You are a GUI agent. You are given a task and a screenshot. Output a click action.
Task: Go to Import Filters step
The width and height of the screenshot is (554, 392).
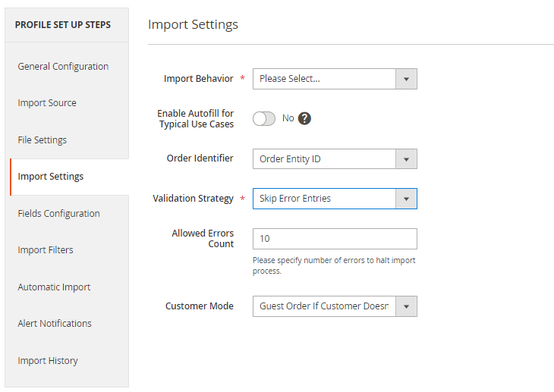tap(46, 249)
